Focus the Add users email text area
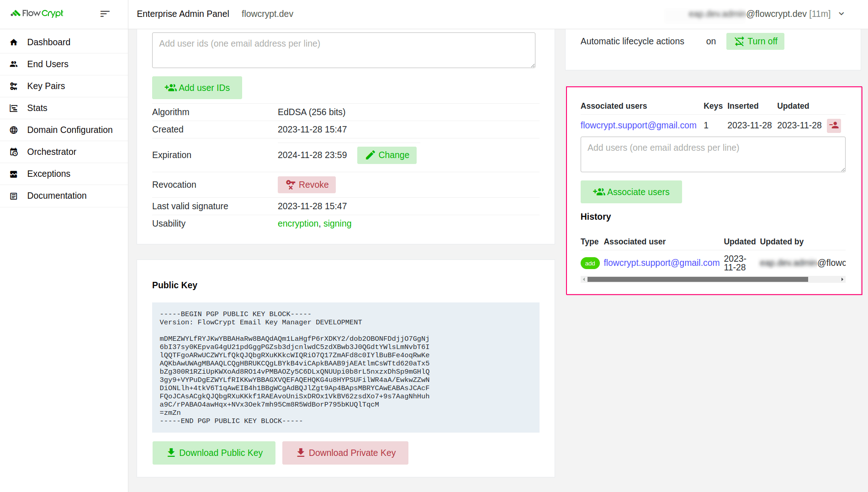The height and width of the screenshot is (492, 868). (713, 154)
